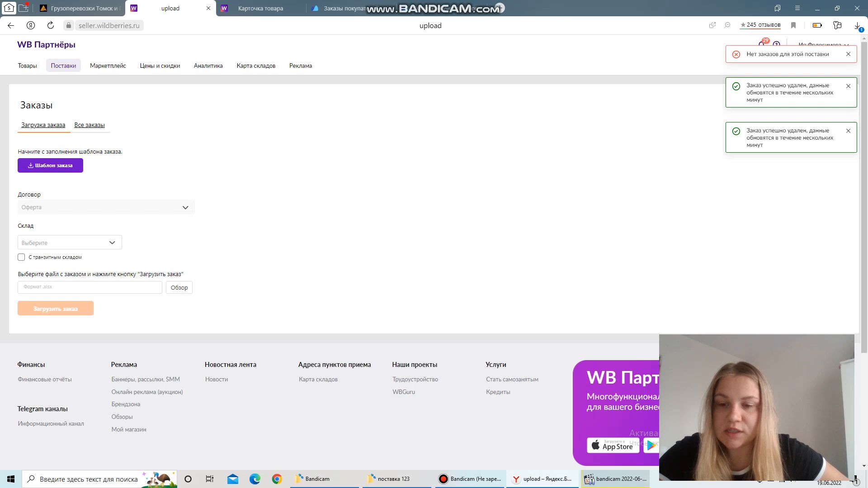Expand the Договор Оферта dropdown
Screen dimensions: 868x488
coord(185,207)
